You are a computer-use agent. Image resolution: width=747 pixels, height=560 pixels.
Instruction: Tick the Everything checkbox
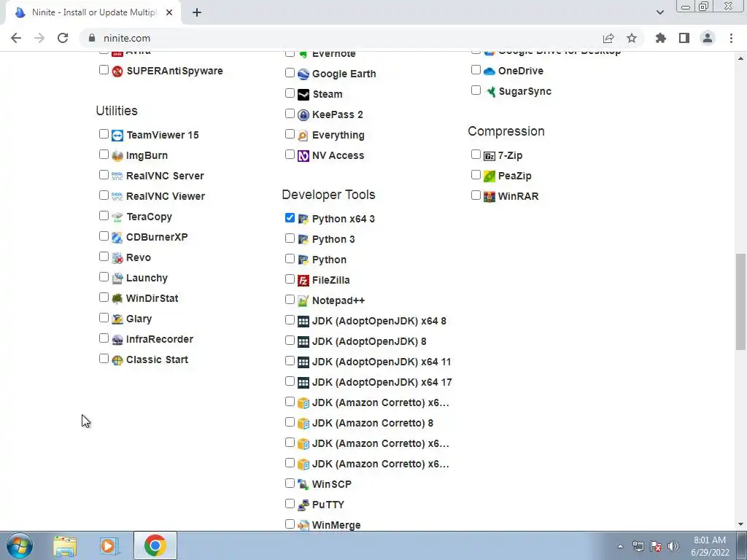290,134
